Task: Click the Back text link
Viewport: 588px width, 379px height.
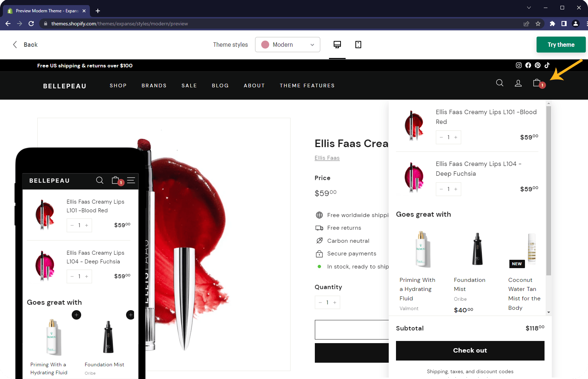Action: pyautogui.click(x=30, y=45)
